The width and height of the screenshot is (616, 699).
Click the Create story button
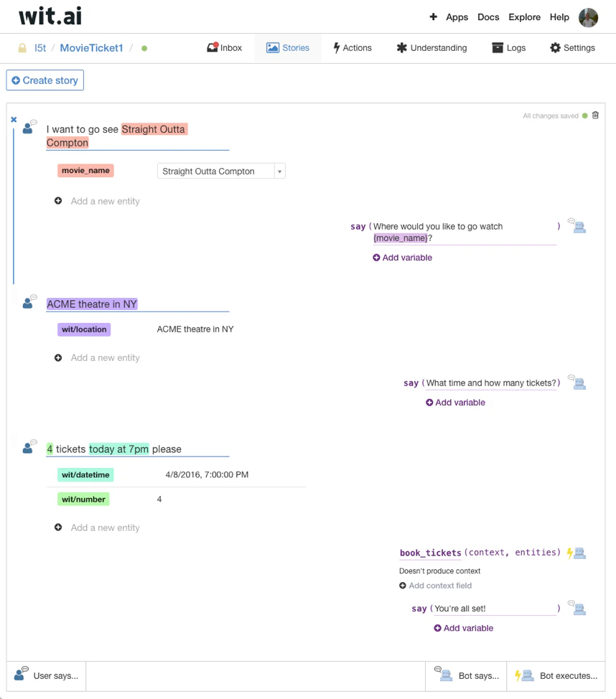click(45, 80)
